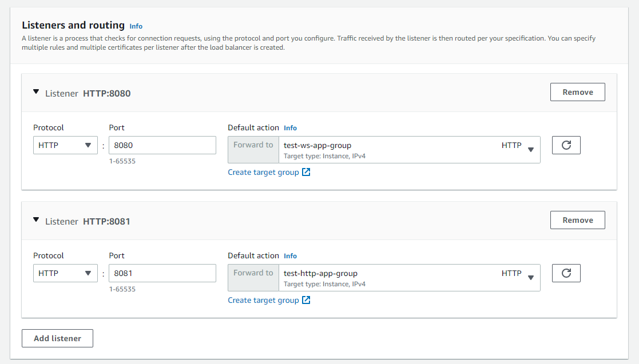Focus the Port field containing 8081
639x364 pixels.
[x=162, y=273]
